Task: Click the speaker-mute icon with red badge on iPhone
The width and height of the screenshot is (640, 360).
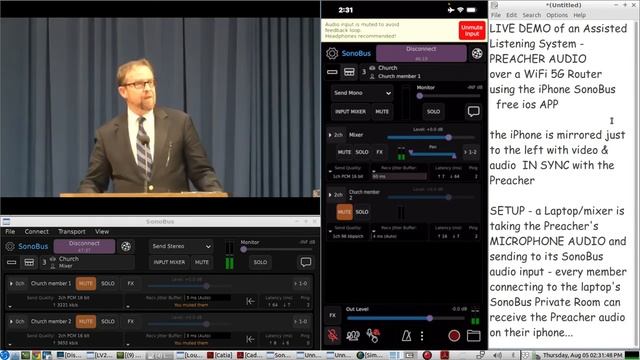Action: [373, 335]
